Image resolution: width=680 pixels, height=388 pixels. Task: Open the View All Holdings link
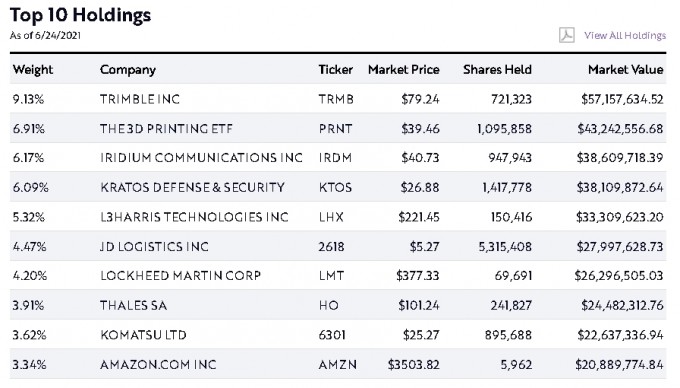tap(625, 36)
